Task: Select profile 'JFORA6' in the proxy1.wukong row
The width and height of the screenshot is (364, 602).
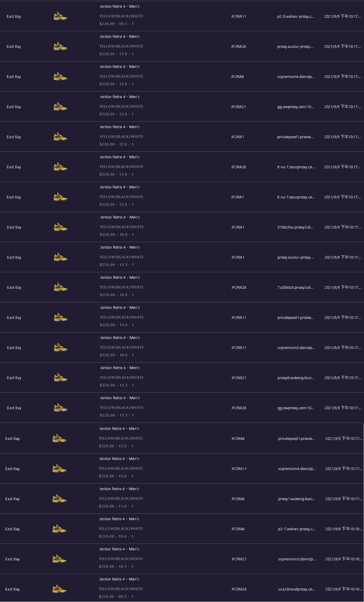Action: click(x=238, y=499)
